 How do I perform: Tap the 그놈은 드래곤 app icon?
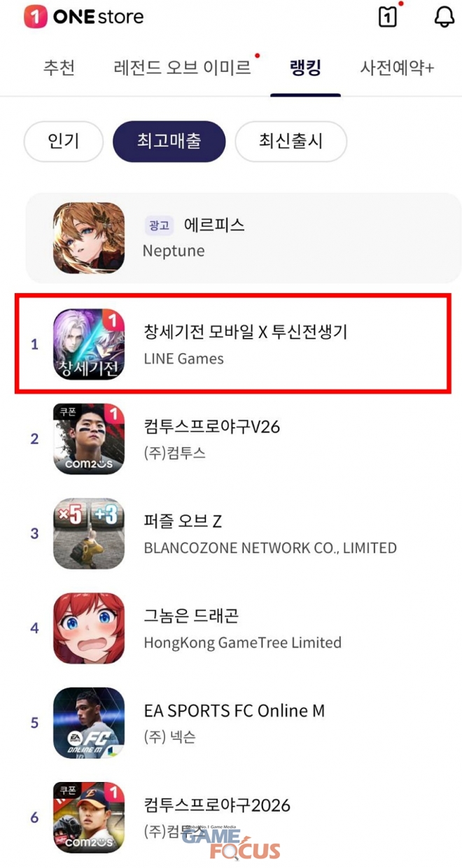click(x=89, y=628)
